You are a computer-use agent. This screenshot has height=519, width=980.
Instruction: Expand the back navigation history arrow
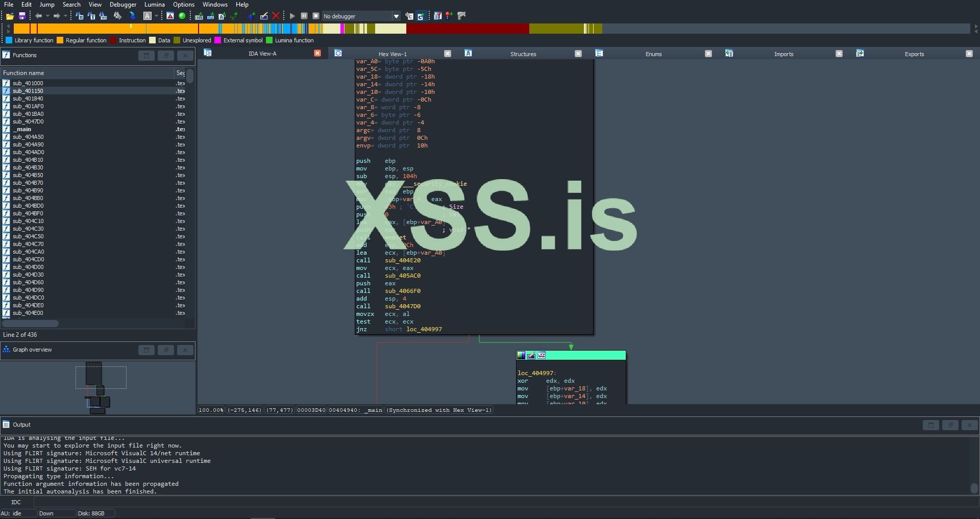click(47, 16)
